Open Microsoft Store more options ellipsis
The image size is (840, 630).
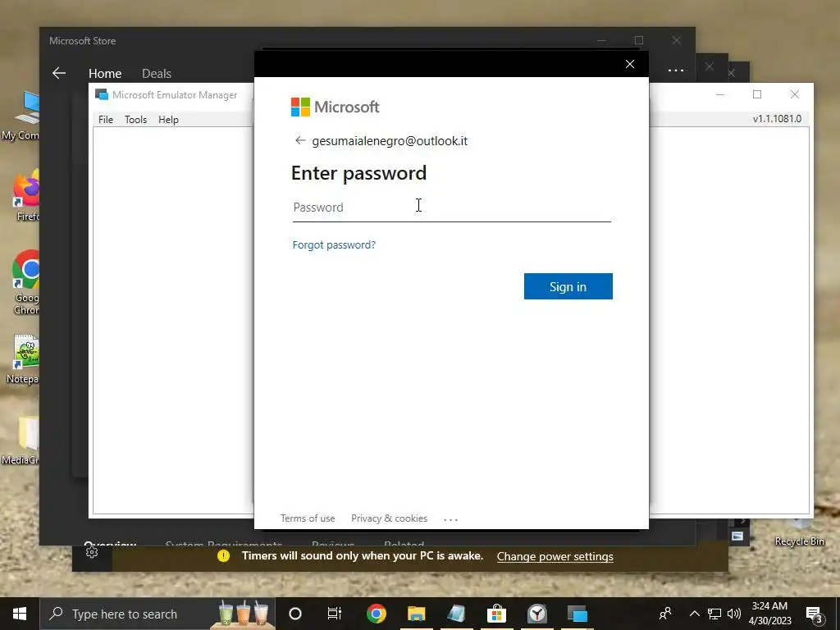pyautogui.click(x=676, y=71)
